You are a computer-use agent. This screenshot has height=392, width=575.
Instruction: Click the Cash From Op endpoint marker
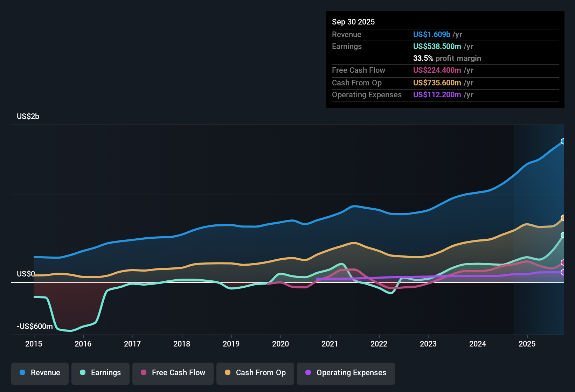click(x=563, y=218)
